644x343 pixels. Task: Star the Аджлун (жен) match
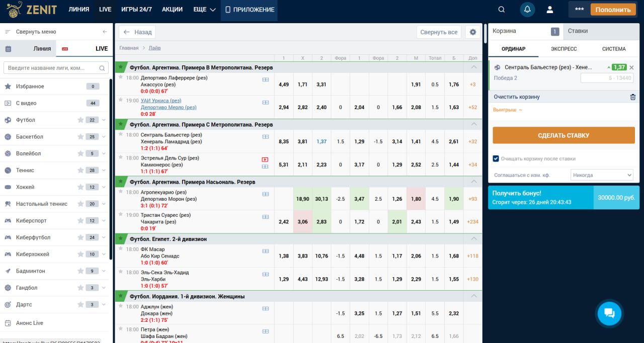click(x=121, y=305)
